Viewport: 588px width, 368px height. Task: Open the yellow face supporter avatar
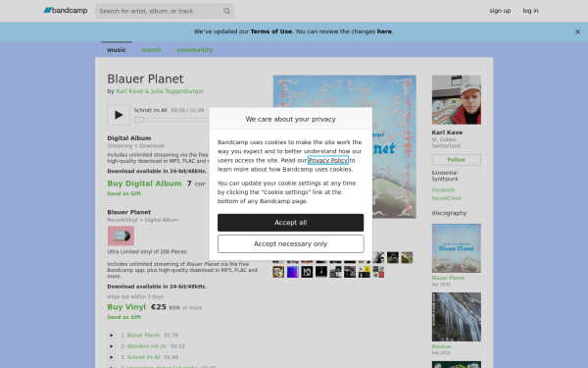coord(278,272)
